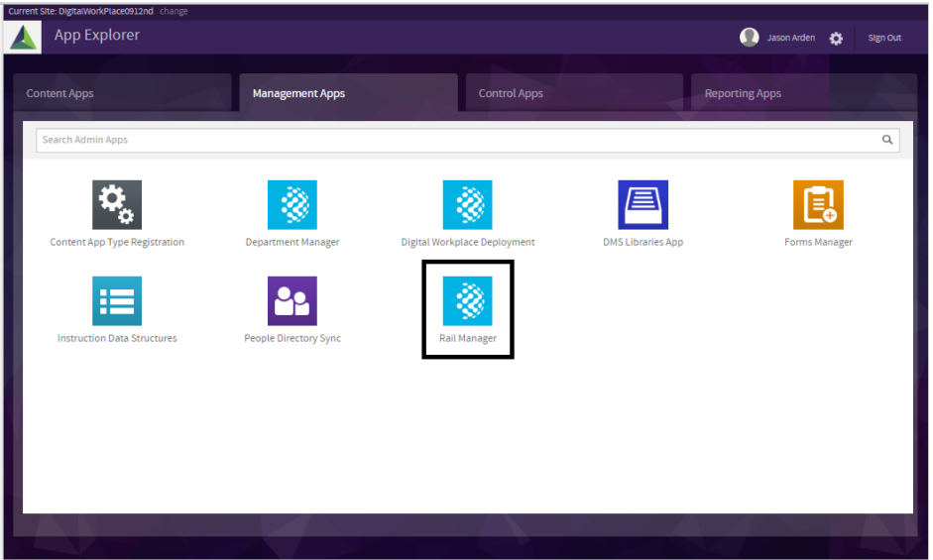Click the Sign Out button

tap(884, 38)
